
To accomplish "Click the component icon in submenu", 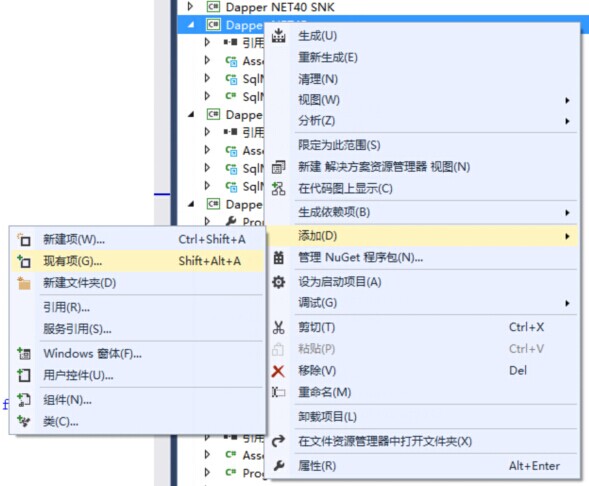I will coord(24,400).
